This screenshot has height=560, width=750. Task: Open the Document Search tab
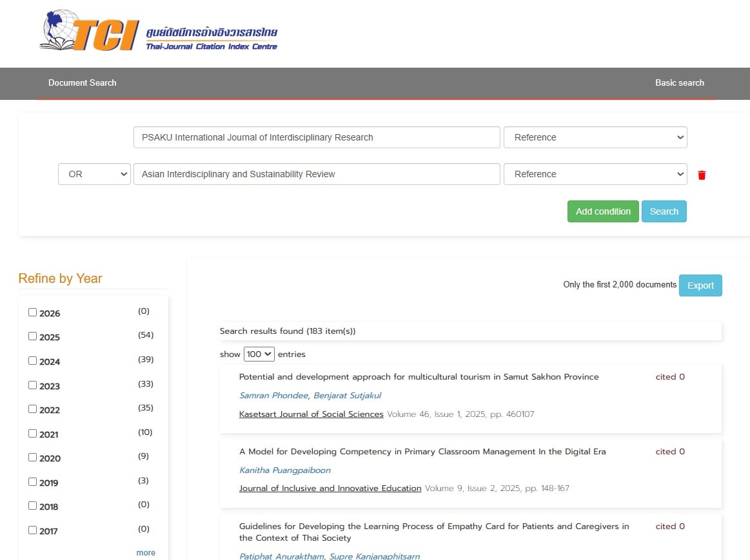[x=83, y=82]
